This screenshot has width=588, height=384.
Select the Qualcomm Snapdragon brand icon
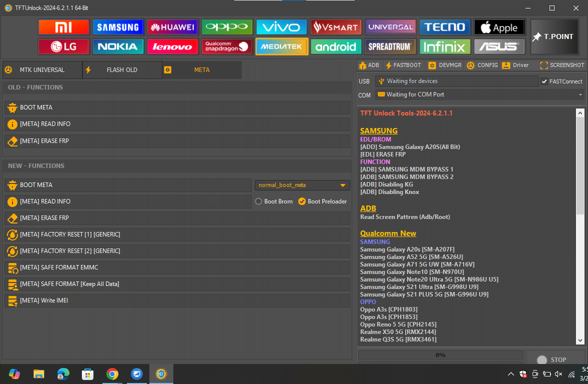click(227, 46)
